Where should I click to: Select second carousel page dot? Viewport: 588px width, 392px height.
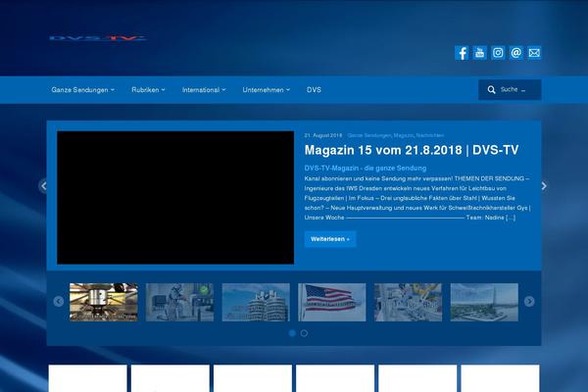pyautogui.click(x=304, y=333)
